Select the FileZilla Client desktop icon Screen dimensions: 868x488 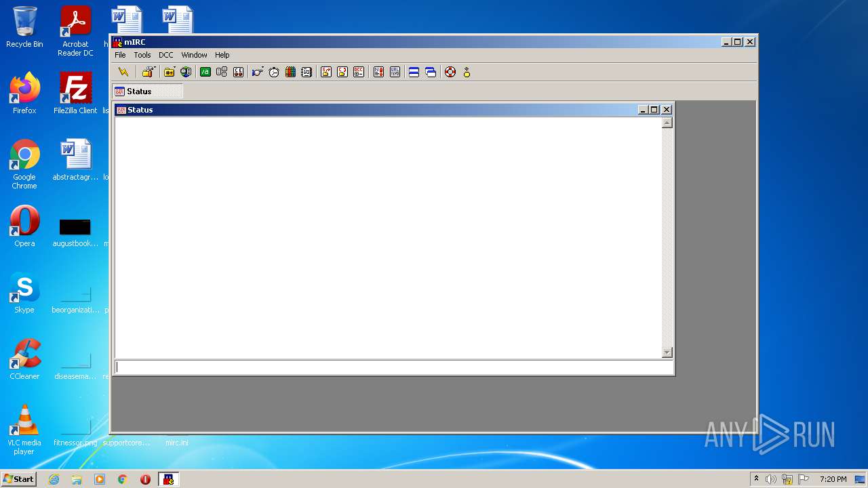[x=75, y=94]
